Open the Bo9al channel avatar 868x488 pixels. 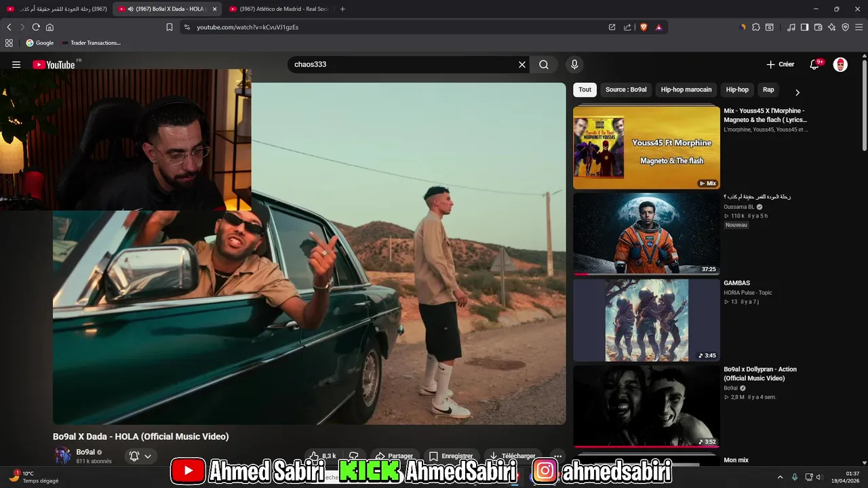click(x=62, y=456)
